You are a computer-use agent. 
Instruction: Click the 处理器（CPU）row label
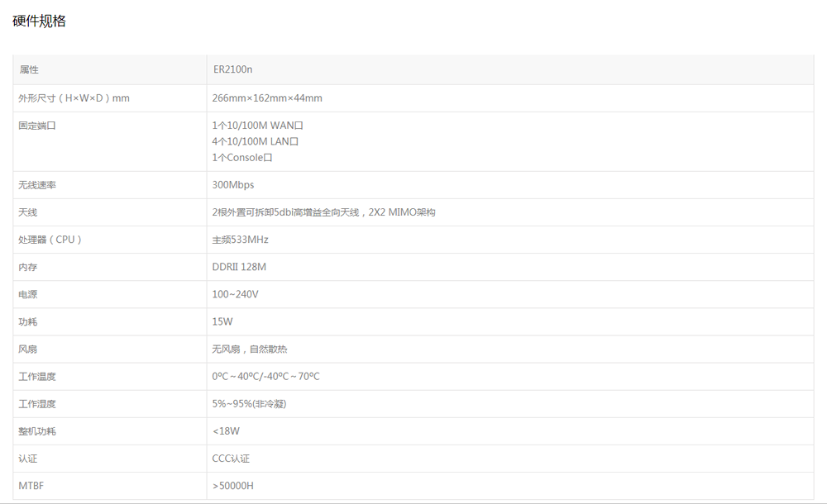click(x=47, y=240)
